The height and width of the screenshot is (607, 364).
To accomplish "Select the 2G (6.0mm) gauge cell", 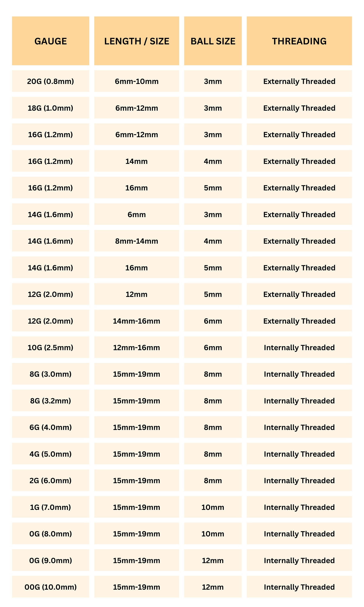I will point(51,480).
